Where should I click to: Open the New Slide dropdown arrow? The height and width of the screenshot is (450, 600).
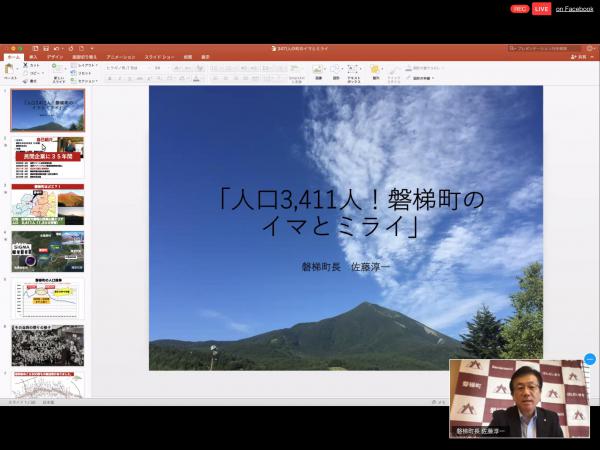pos(64,69)
